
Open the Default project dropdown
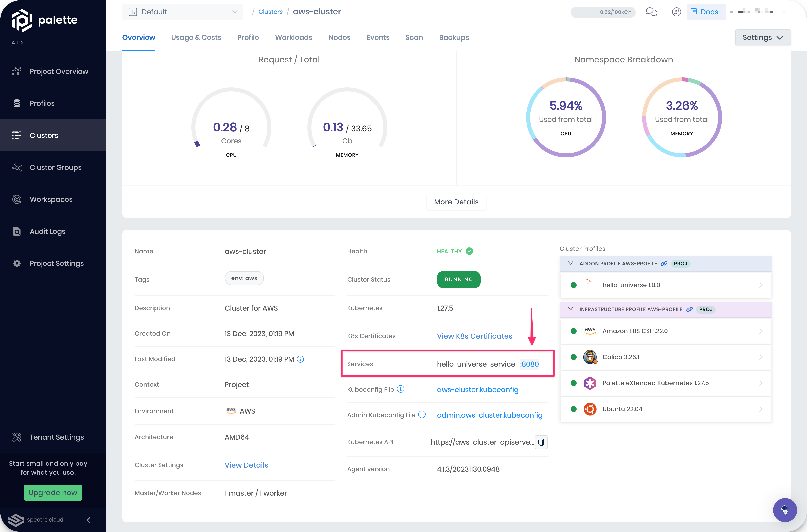183,12
